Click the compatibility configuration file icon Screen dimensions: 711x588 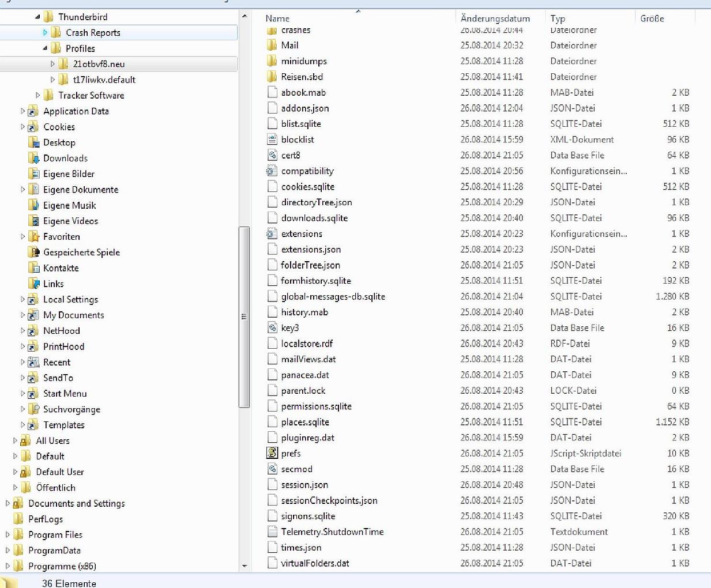point(272,171)
